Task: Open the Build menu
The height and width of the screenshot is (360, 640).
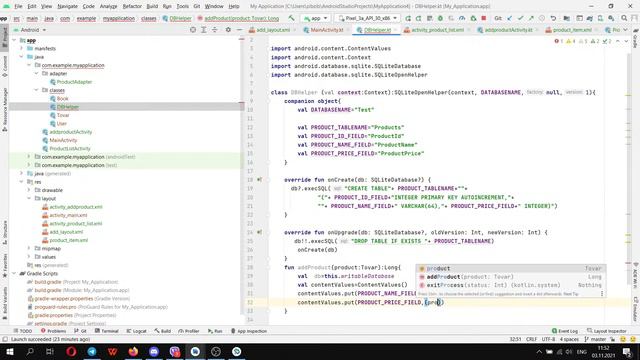Action: coord(152,6)
